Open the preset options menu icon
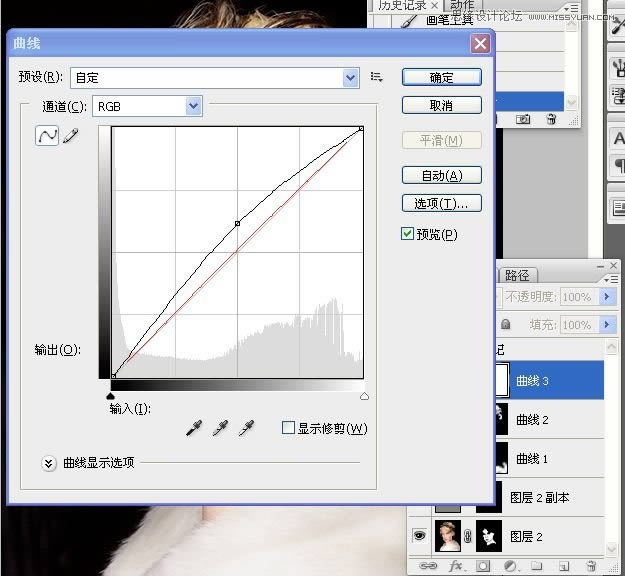This screenshot has width=625, height=576. pyautogui.click(x=377, y=77)
